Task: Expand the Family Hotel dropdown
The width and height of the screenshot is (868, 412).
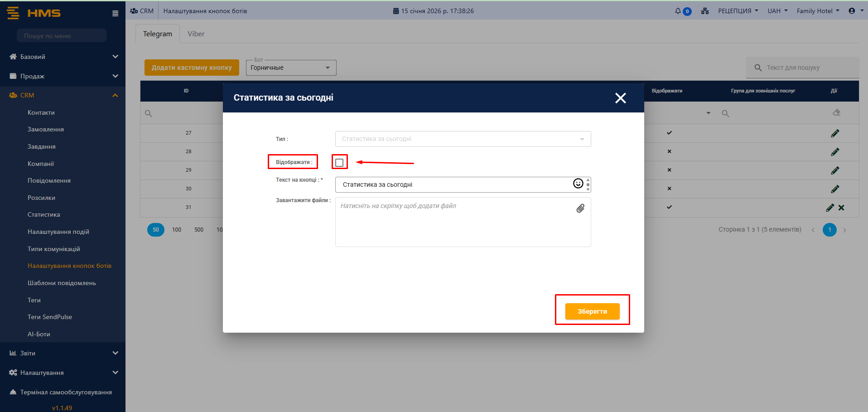Action: tap(818, 11)
